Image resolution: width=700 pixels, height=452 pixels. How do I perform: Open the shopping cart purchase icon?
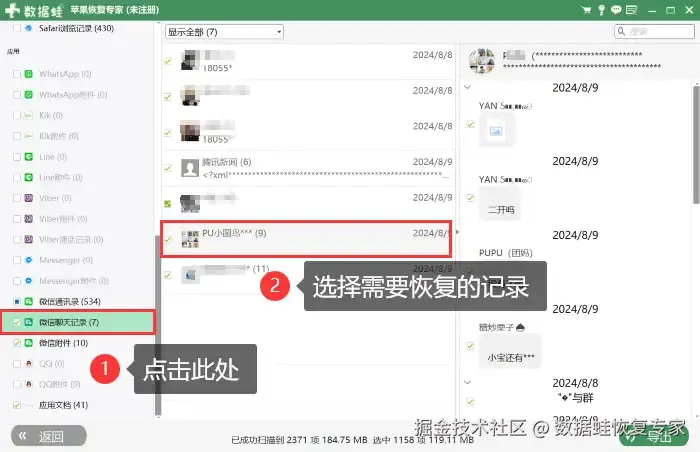click(586, 10)
